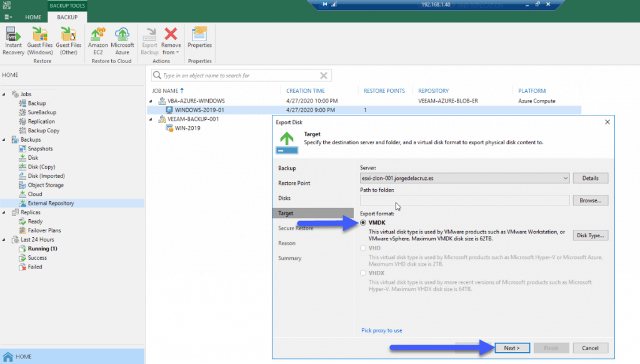The width and height of the screenshot is (640, 364).
Task: Click Next in Export Disk wizard
Action: click(x=512, y=348)
